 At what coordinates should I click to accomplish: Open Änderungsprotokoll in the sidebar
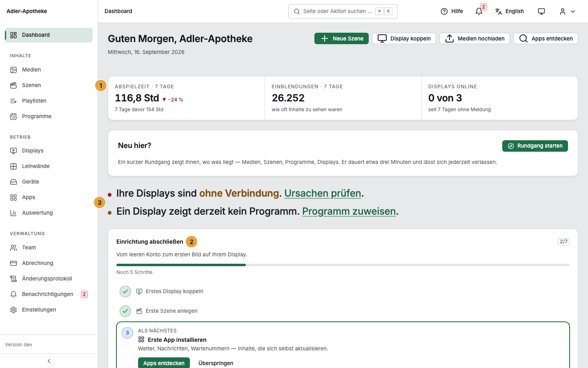[49, 278]
